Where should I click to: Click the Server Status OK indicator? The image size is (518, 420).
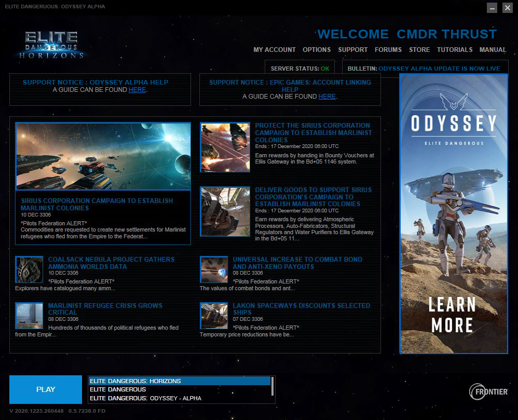click(300, 69)
